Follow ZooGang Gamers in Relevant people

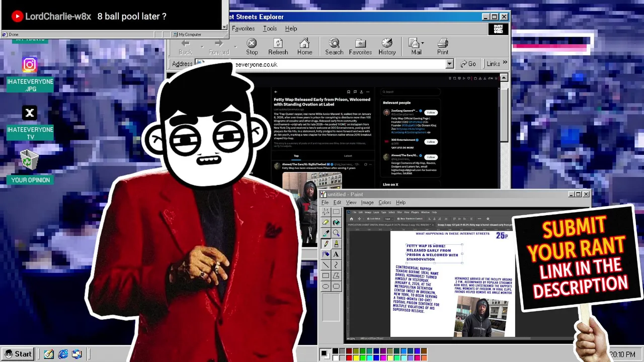(x=430, y=113)
